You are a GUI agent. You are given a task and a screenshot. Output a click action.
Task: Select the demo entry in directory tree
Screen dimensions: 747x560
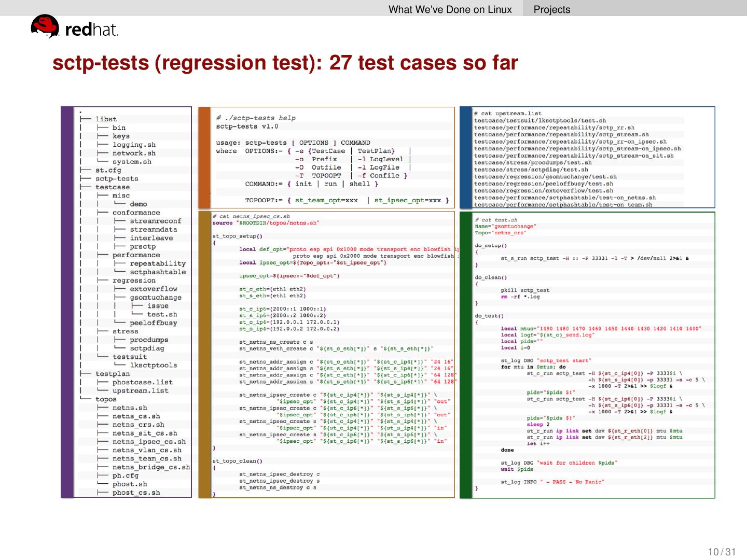(138, 204)
